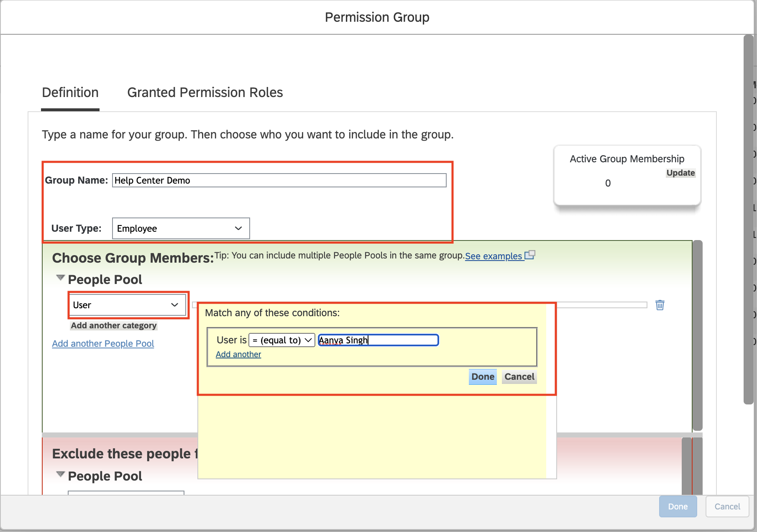Viewport: 757px width, 532px height.
Task: Open the See examples link
Action: click(x=494, y=256)
